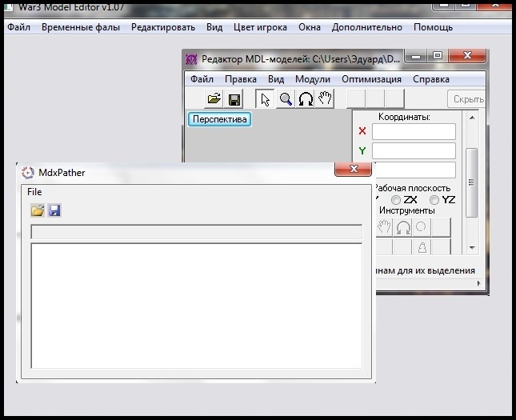Click the Перспектива view button
Viewport: 516px width, 420px height.
[x=219, y=119]
